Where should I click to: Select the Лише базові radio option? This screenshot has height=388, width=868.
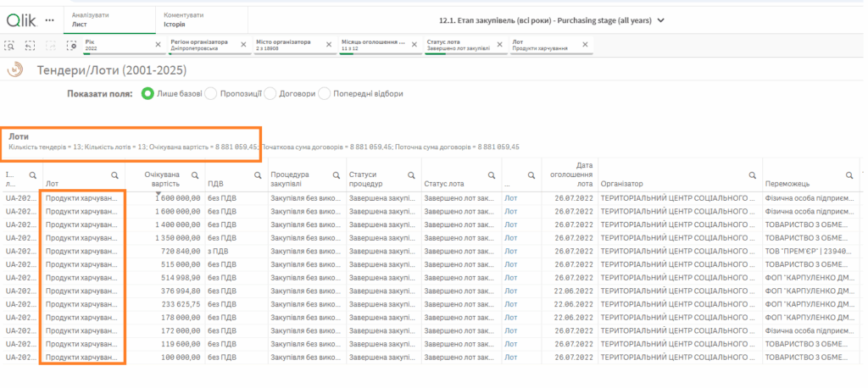click(x=147, y=93)
